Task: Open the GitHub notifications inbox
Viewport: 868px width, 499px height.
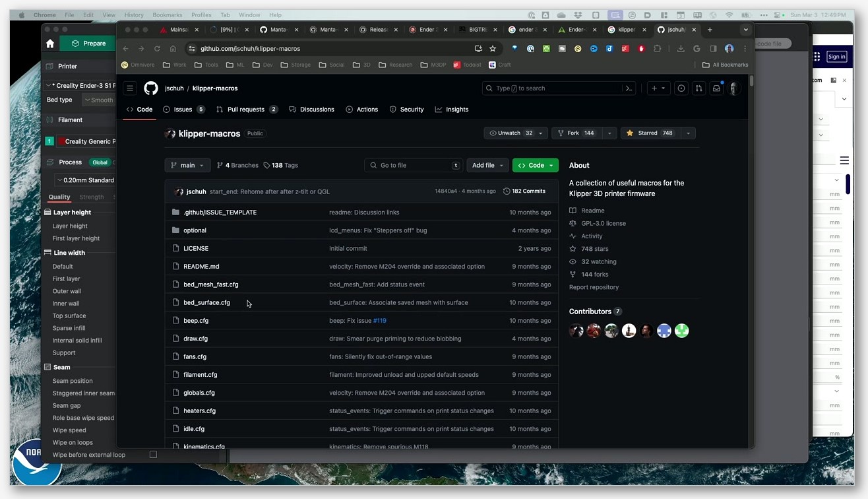Action: (x=716, y=88)
